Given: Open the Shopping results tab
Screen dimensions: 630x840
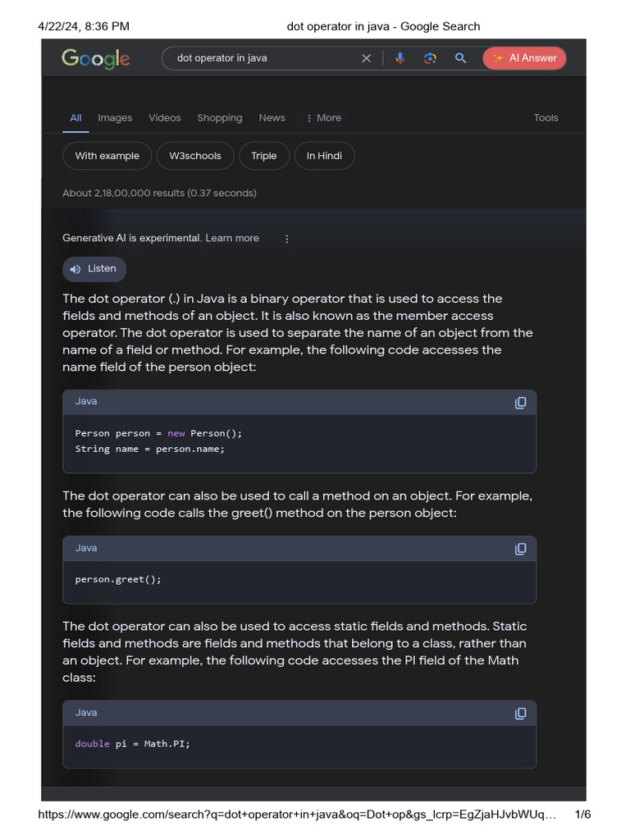Looking at the screenshot, I should [220, 118].
